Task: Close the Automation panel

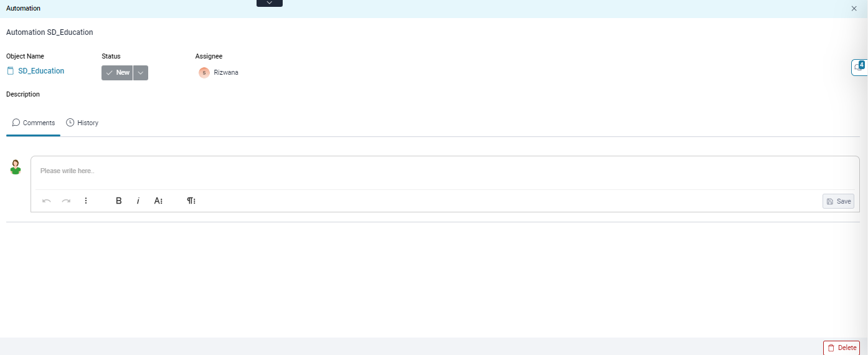Action: (x=854, y=9)
